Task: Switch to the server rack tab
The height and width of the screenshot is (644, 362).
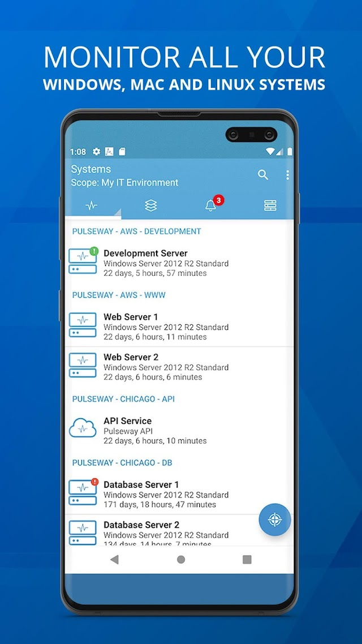Action: [x=270, y=206]
